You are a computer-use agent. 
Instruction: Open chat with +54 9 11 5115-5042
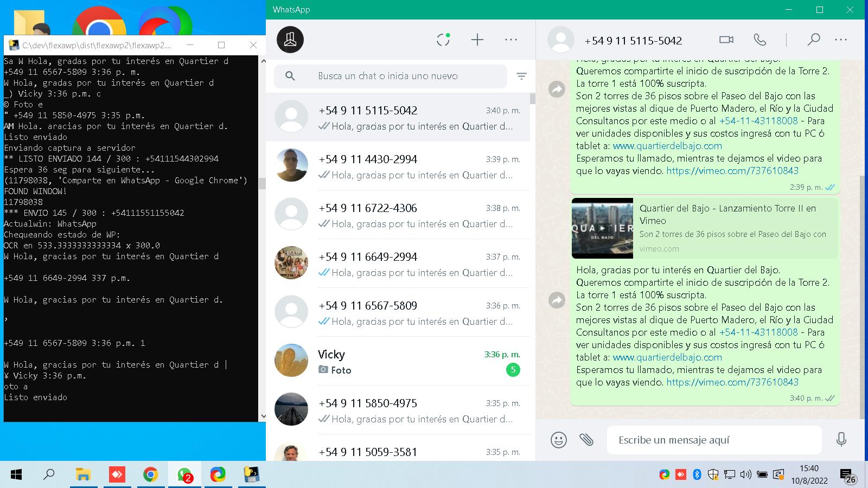(398, 117)
